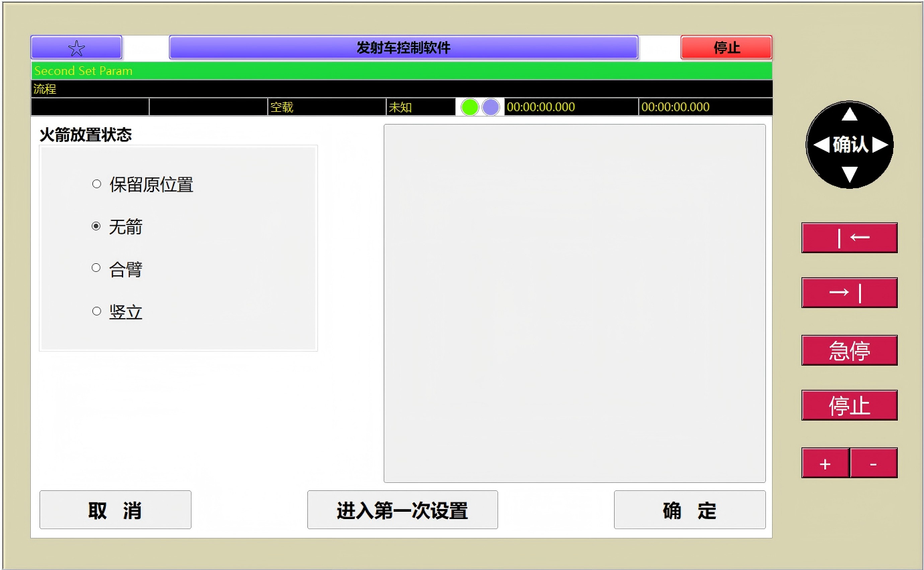Select the 保留原位置 radio option
The image size is (924, 570).
[x=96, y=184]
